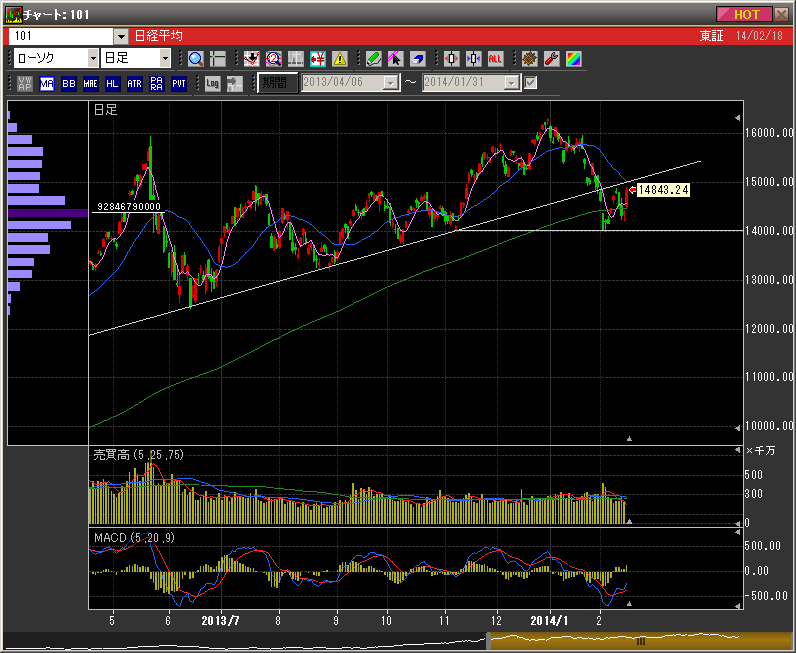Toggle the ATR indicator button

(x=134, y=83)
